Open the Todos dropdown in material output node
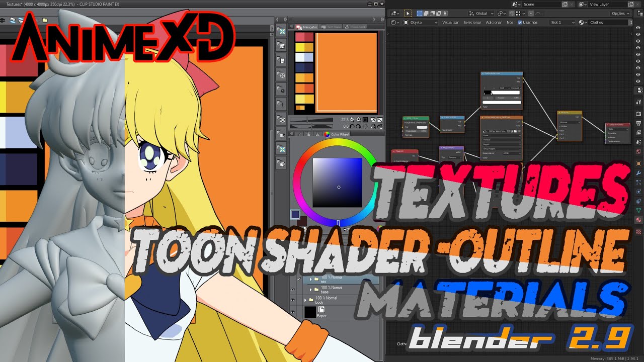Viewport: 644px width, 362px height. point(618,129)
